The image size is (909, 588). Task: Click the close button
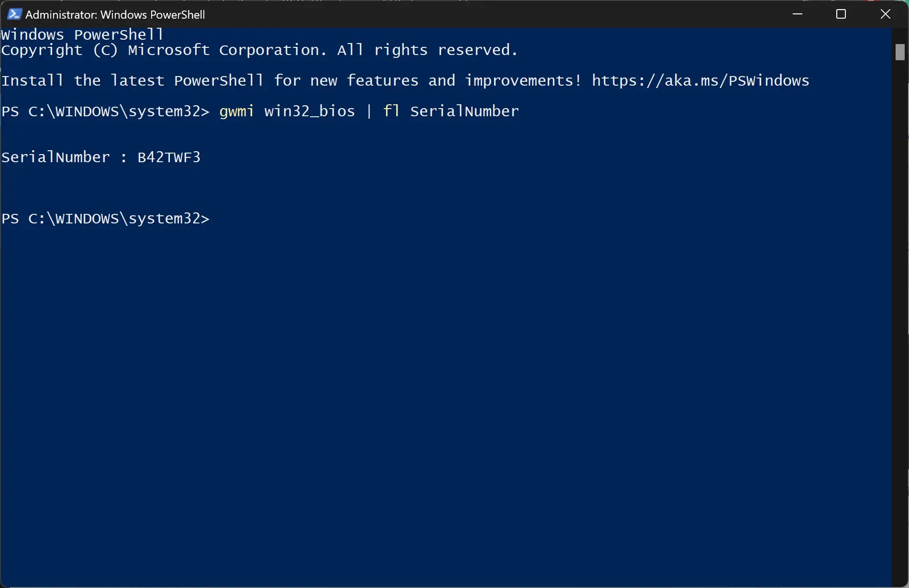tap(885, 14)
